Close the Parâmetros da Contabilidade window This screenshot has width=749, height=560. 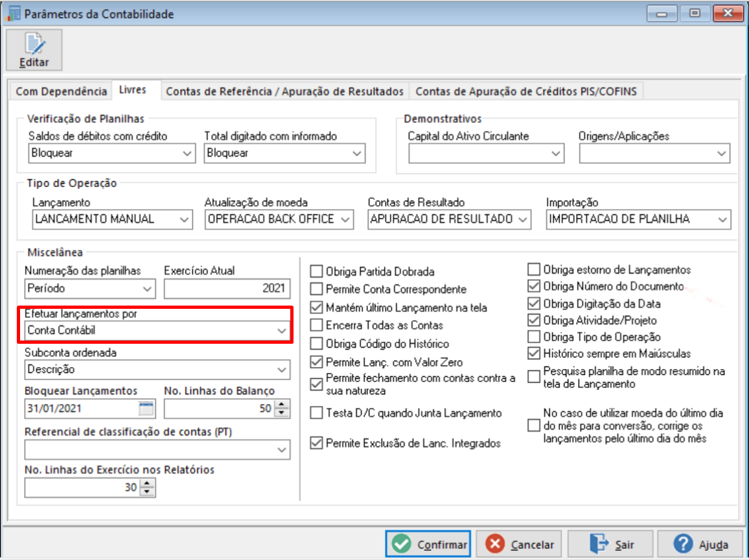(x=728, y=14)
